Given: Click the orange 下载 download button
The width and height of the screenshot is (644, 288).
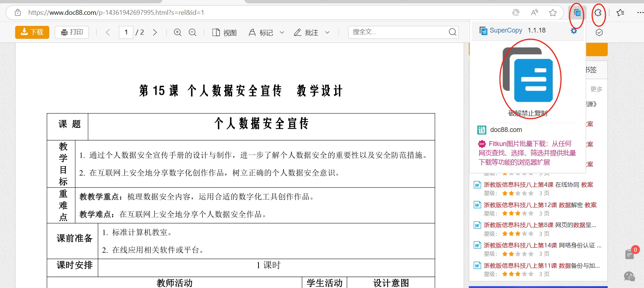Looking at the screenshot, I should 32,32.
